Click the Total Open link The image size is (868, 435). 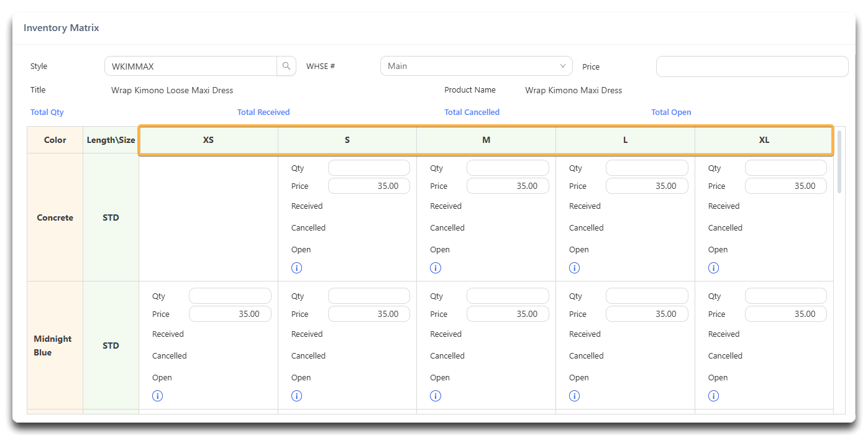[x=671, y=112]
